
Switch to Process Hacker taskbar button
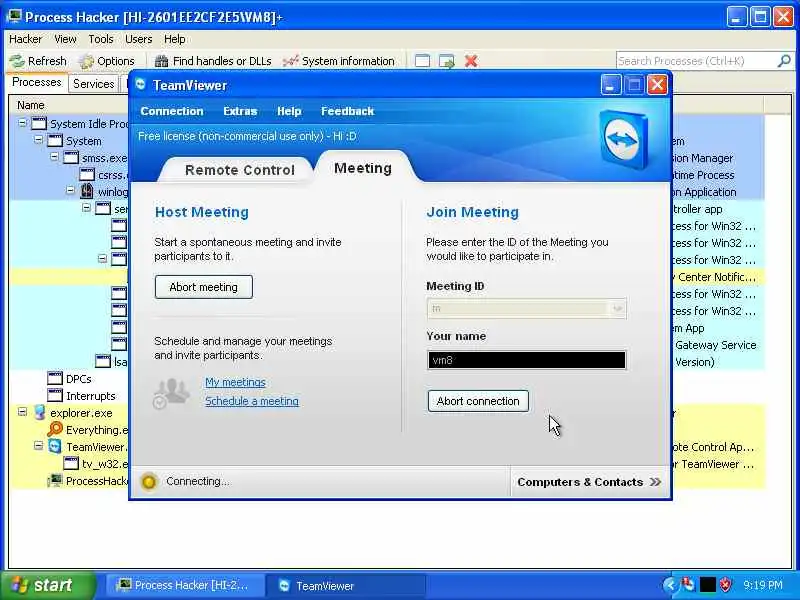[x=185, y=586]
